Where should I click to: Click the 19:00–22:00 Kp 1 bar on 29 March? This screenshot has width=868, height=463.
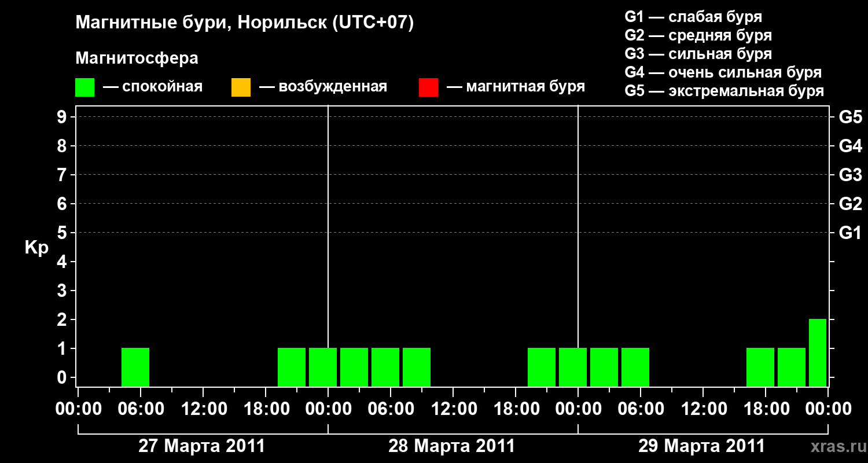tap(792, 367)
